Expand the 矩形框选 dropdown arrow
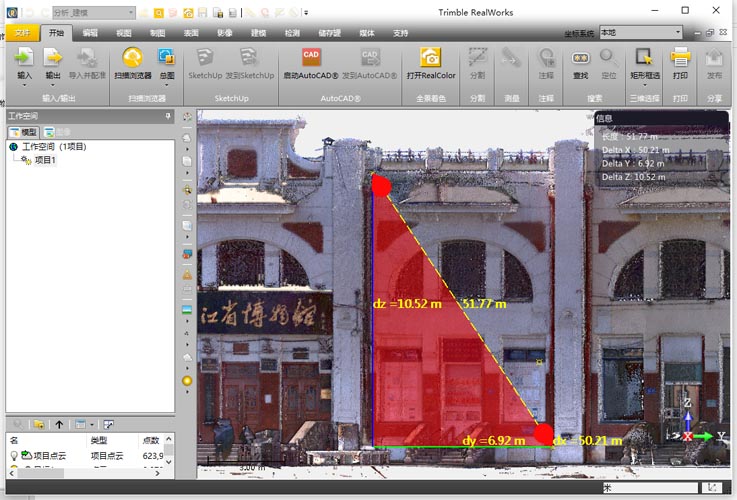Viewport: 737px width, 500px height. [x=645, y=86]
